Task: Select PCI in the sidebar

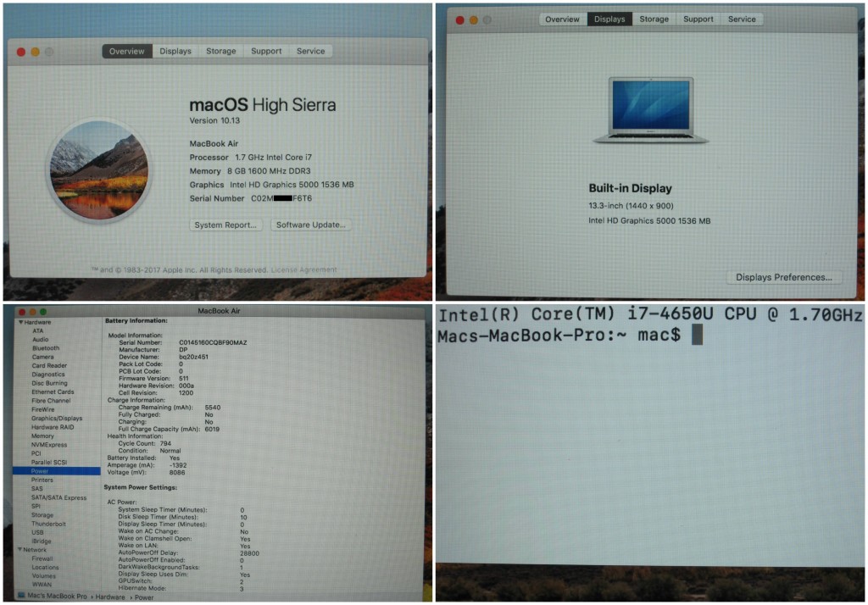Action: [36, 453]
